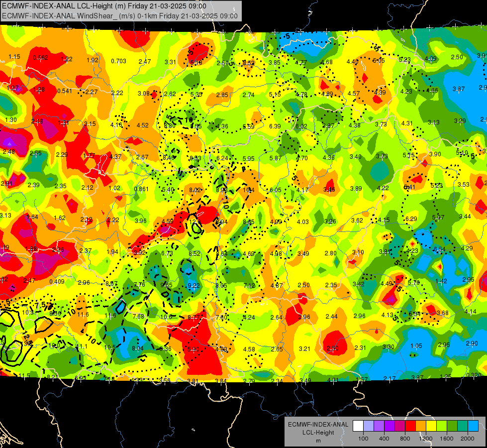Click the grid value 5.95

248,159
